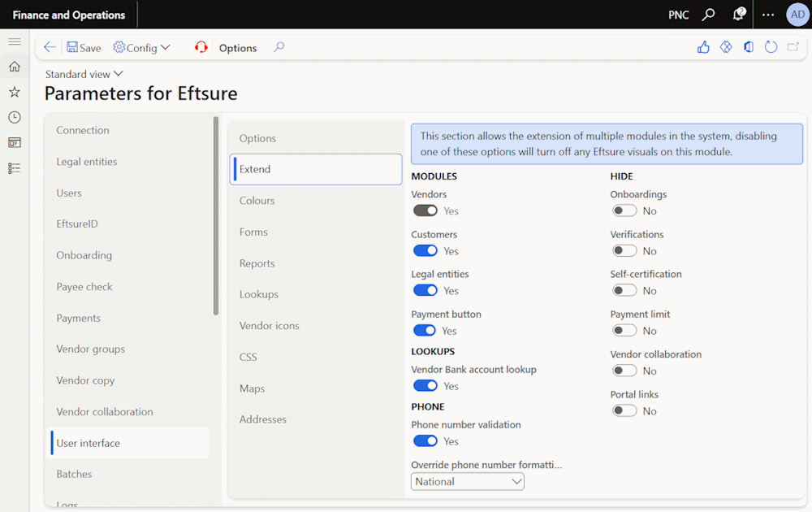Open in Office icon in toolbar
The height and width of the screenshot is (512, 812).
click(x=749, y=47)
